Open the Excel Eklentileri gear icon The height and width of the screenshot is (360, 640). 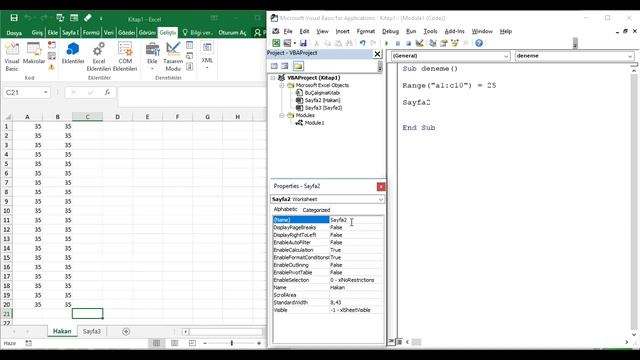click(x=99, y=56)
